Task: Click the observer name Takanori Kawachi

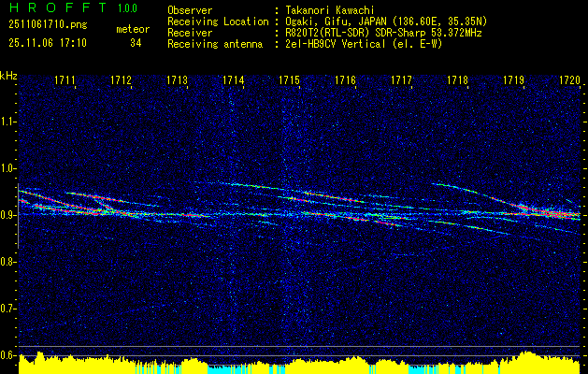Action: coord(330,10)
